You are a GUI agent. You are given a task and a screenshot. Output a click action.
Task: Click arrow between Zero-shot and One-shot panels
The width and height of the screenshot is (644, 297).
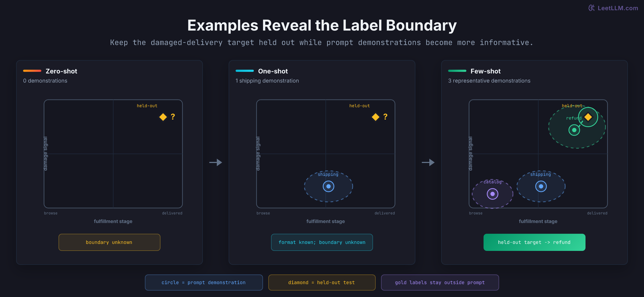[x=216, y=162]
